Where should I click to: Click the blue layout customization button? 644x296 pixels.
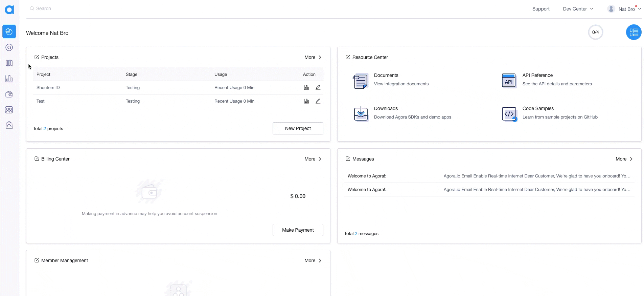[634, 32]
